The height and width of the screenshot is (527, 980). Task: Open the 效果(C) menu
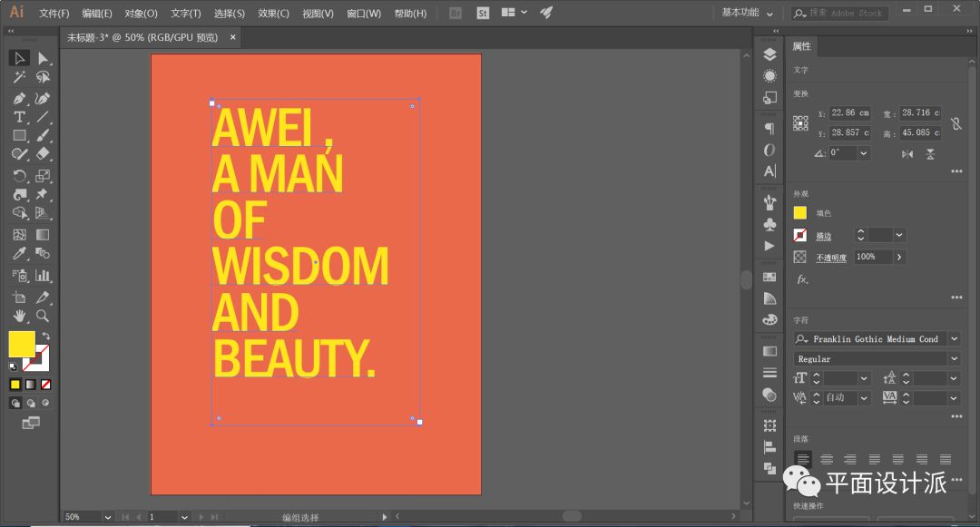(x=273, y=14)
